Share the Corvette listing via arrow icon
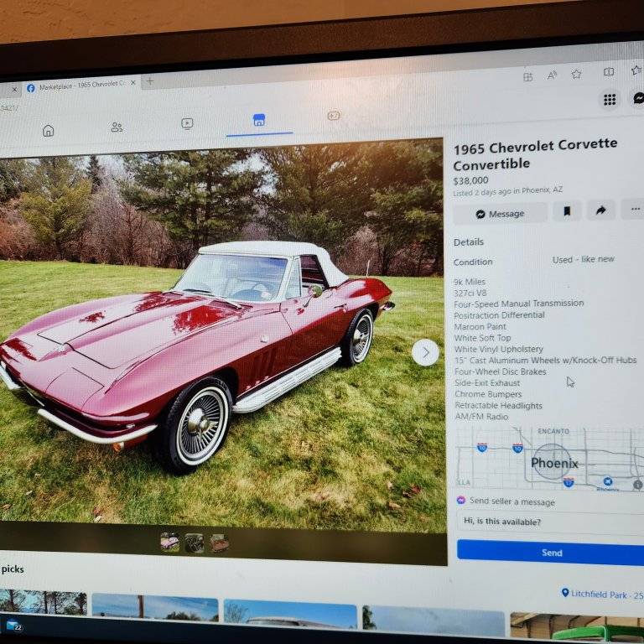 point(600,211)
